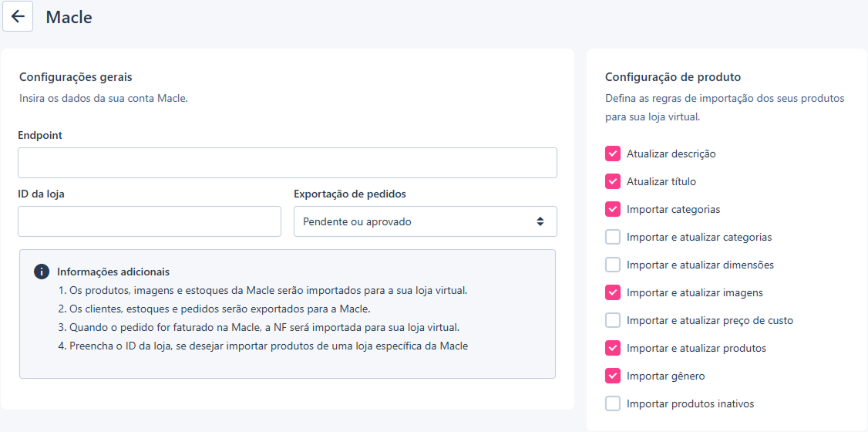
Task: Disable Importar categorias option
Action: (613, 209)
